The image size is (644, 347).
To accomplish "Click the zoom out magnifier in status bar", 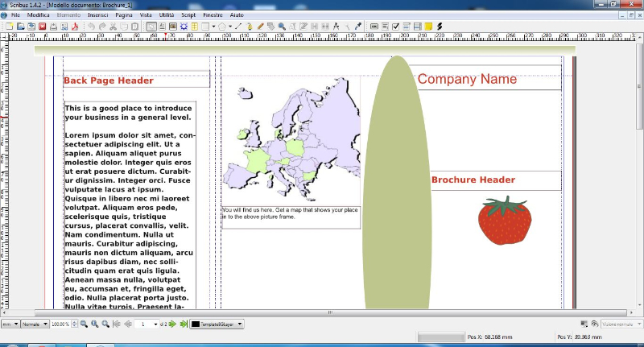I will [x=84, y=324].
